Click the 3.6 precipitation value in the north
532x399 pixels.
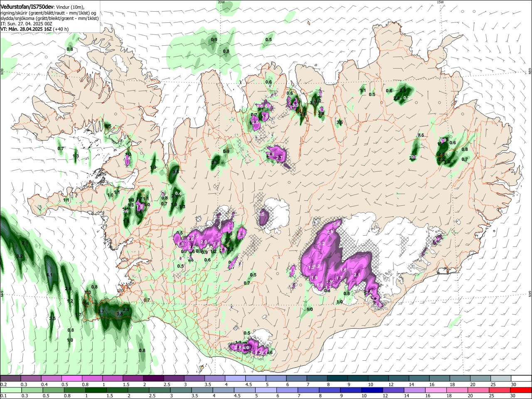[340, 122]
